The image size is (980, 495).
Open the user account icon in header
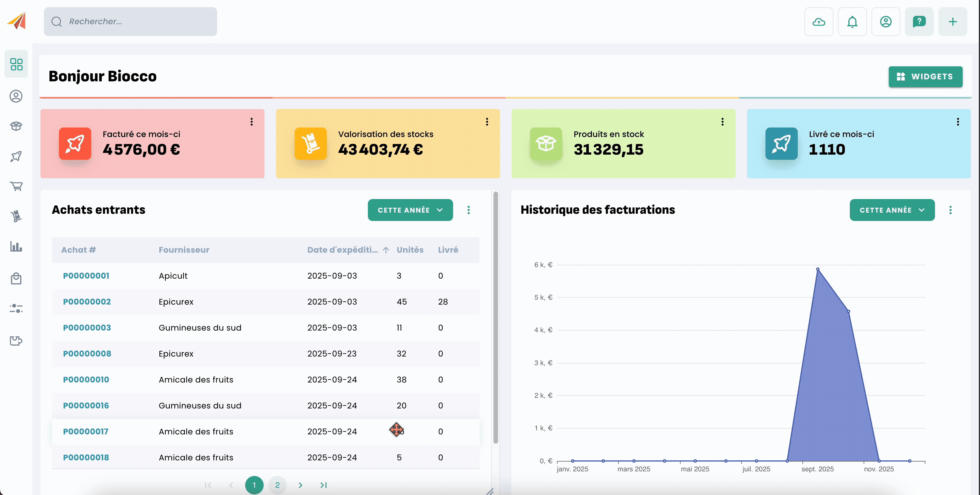885,22
